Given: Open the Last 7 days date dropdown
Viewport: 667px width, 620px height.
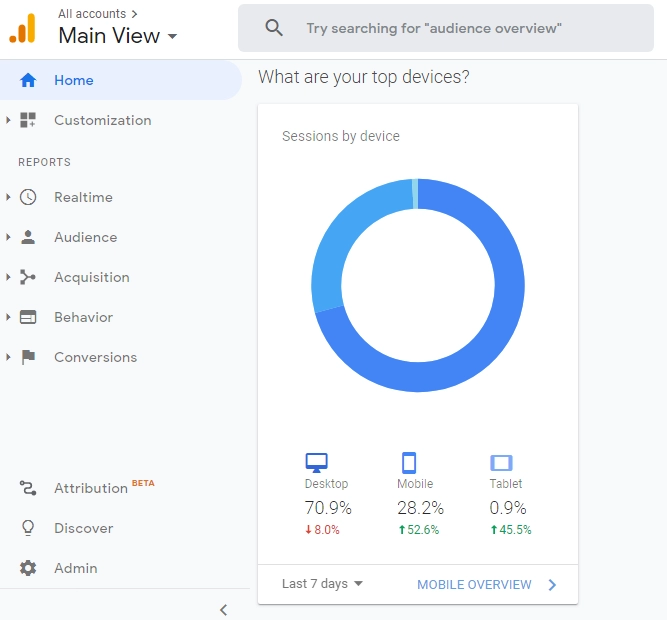Looking at the screenshot, I should click(x=322, y=584).
